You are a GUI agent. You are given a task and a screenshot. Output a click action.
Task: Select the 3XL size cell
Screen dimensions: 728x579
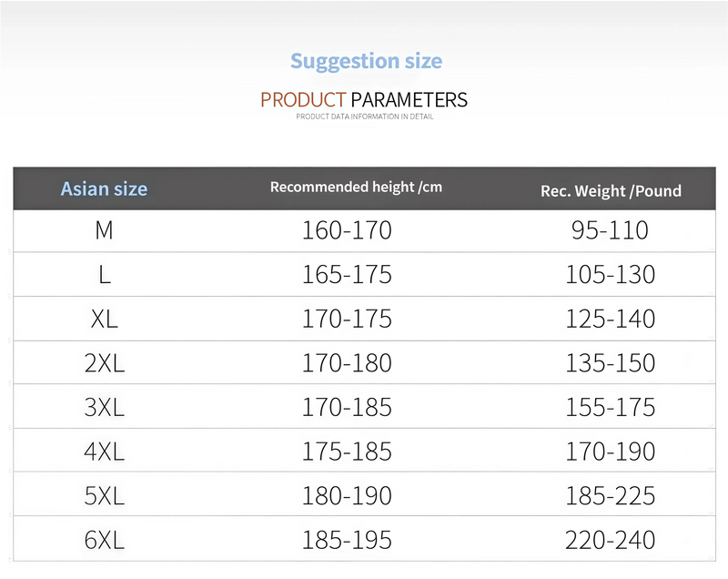pos(104,407)
